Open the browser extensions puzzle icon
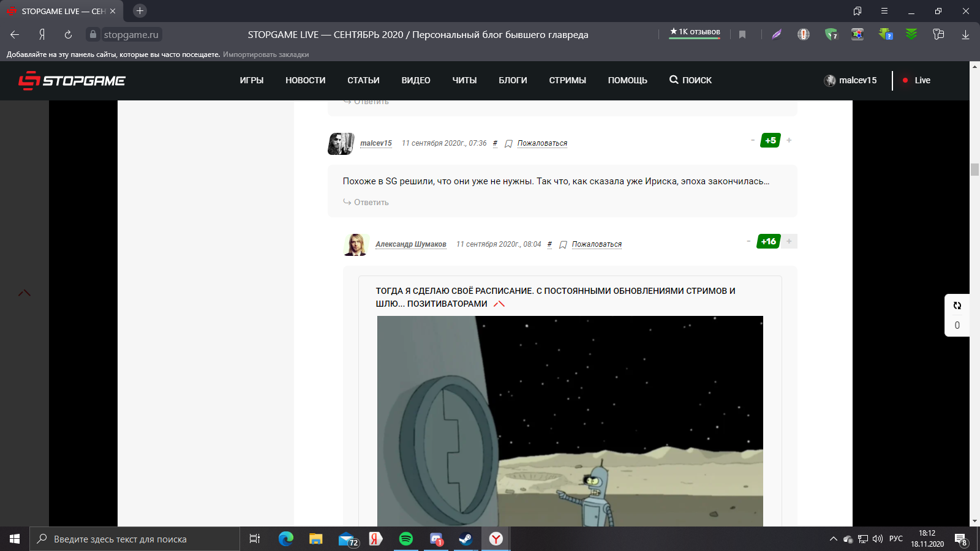The height and width of the screenshot is (551, 980). [938, 34]
